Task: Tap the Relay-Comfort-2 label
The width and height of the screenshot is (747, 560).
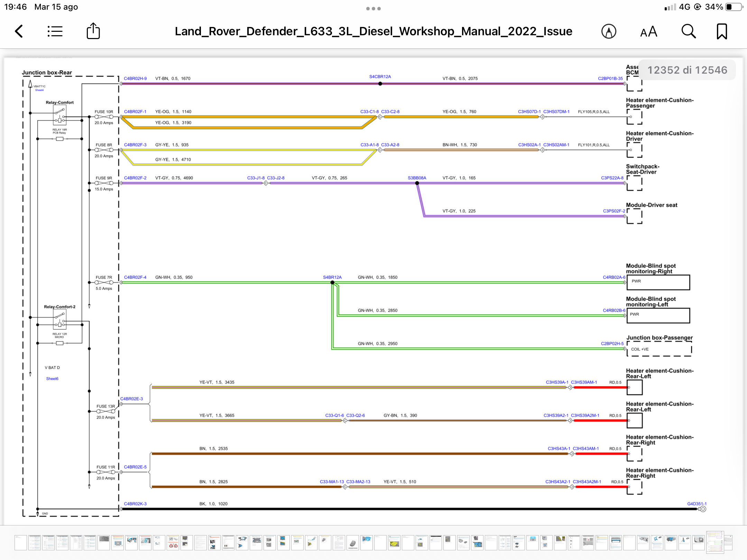Action: [x=59, y=307]
